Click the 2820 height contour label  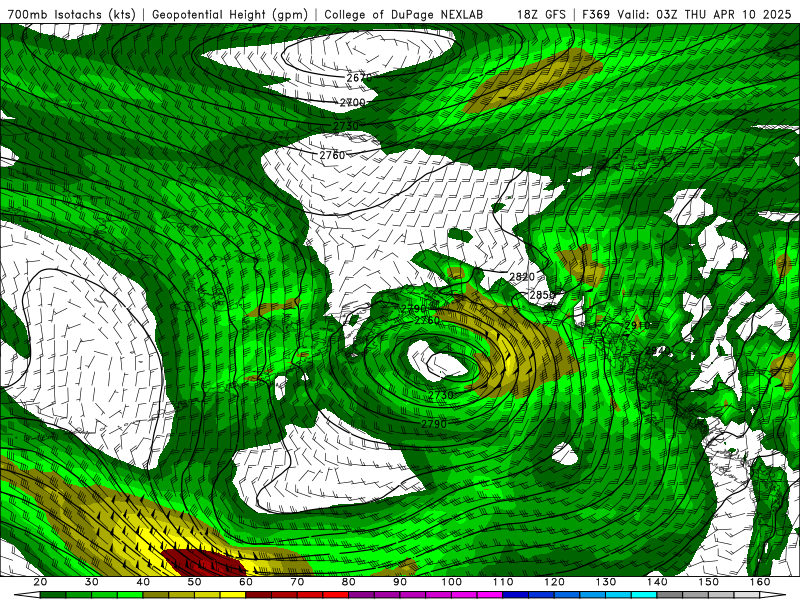[522, 277]
